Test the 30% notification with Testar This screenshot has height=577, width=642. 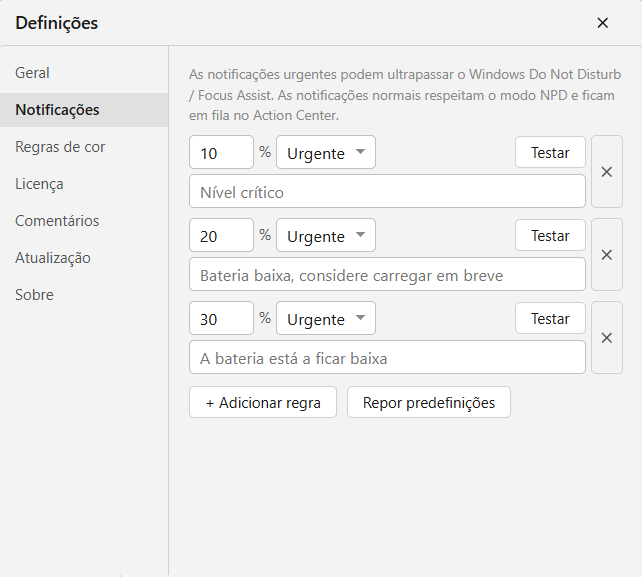click(550, 318)
